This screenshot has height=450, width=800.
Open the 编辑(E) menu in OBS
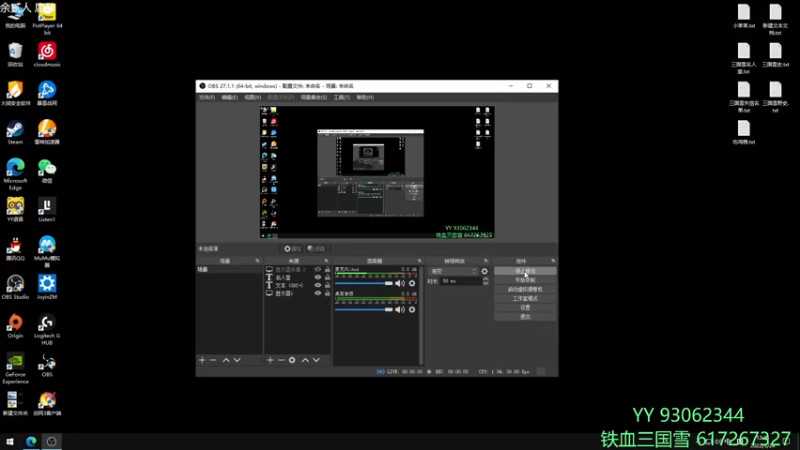point(230,97)
